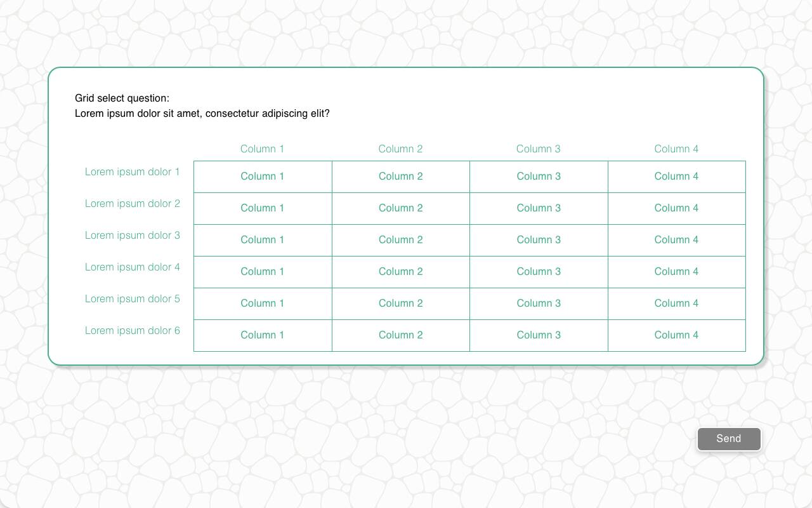Click the Column 3 header label
This screenshot has width=812, height=508.
(x=539, y=149)
